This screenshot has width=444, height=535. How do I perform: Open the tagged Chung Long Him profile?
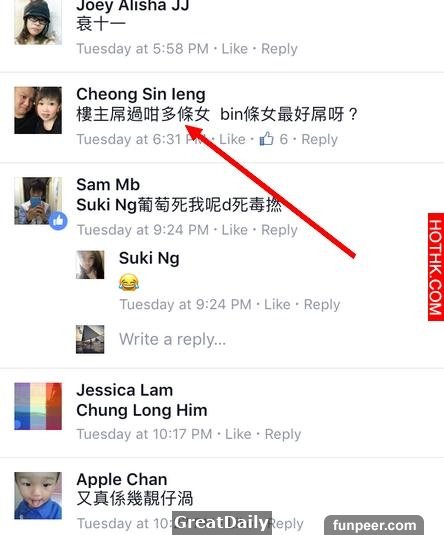pyautogui.click(x=142, y=410)
